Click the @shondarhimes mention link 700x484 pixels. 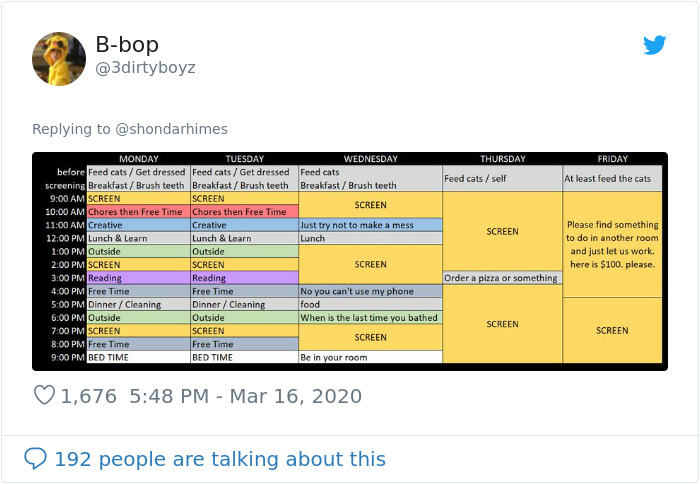172,129
